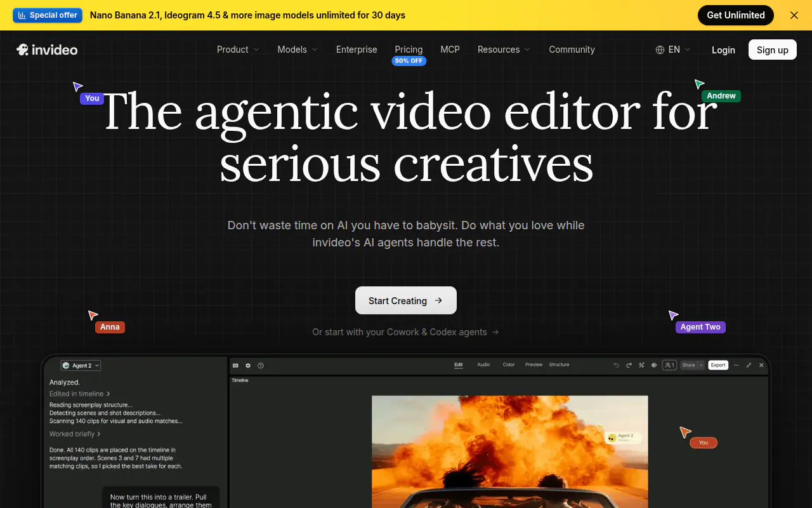
Task: Switch to the Audio tab in editor
Action: click(x=483, y=364)
